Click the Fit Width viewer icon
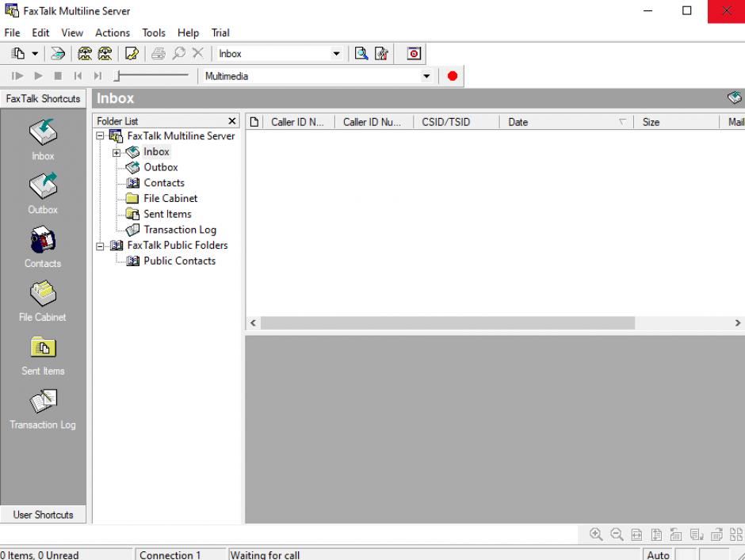 coord(636,535)
